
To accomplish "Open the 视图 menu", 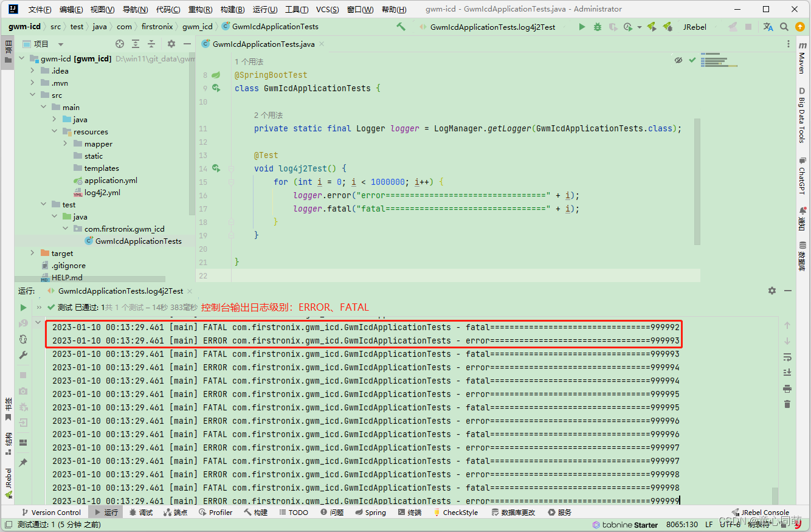I will coord(101,9).
